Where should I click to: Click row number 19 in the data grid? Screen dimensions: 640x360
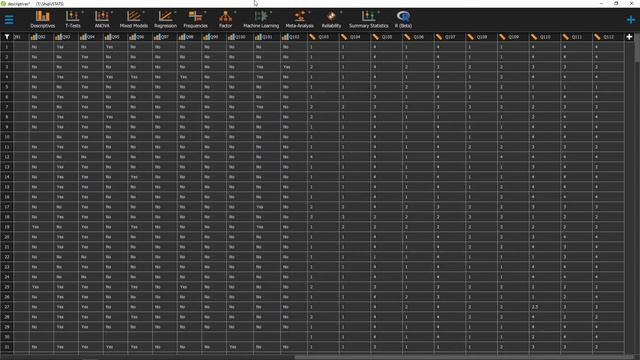7,227
